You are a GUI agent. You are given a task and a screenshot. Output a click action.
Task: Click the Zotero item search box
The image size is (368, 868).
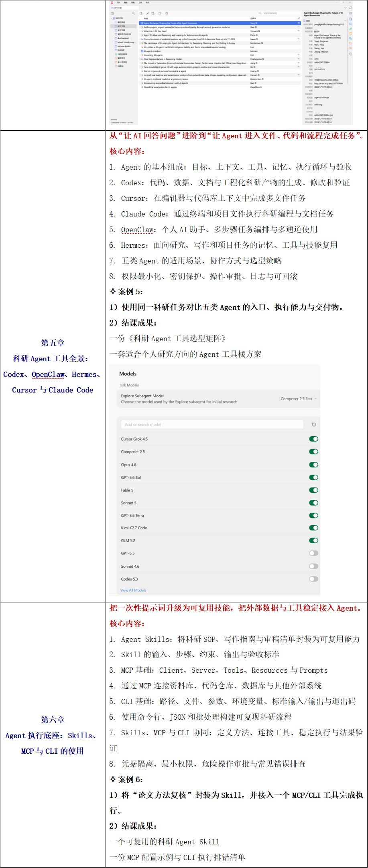click(279, 13)
